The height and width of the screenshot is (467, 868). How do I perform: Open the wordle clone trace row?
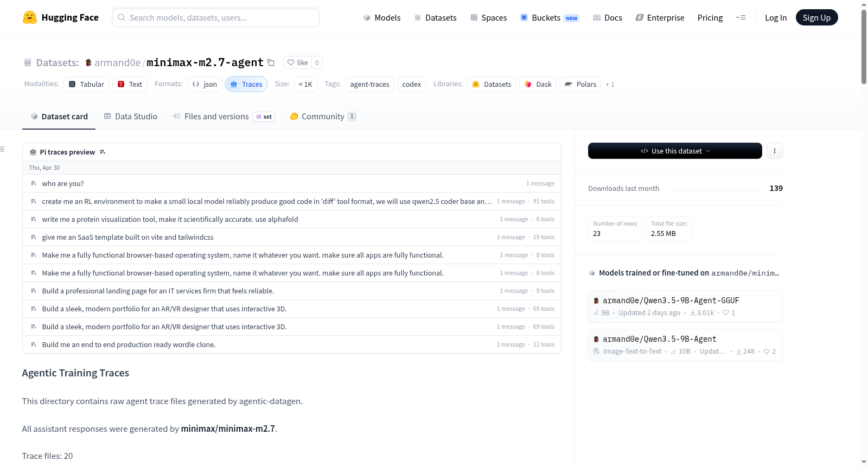coord(292,344)
